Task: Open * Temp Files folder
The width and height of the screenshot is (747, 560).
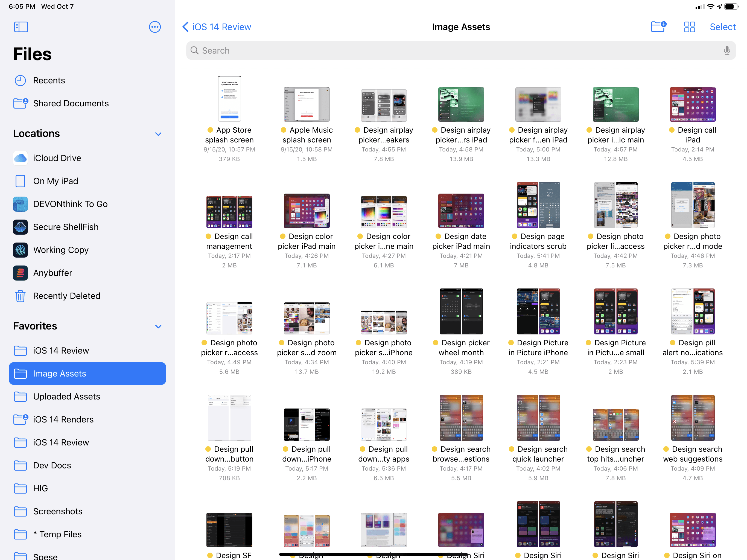Action: 87,534
